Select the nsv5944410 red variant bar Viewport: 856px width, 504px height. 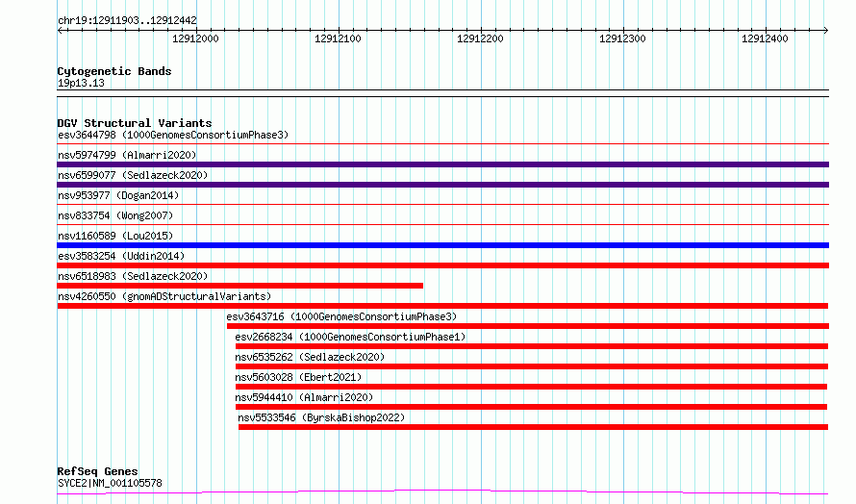(x=531, y=407)
